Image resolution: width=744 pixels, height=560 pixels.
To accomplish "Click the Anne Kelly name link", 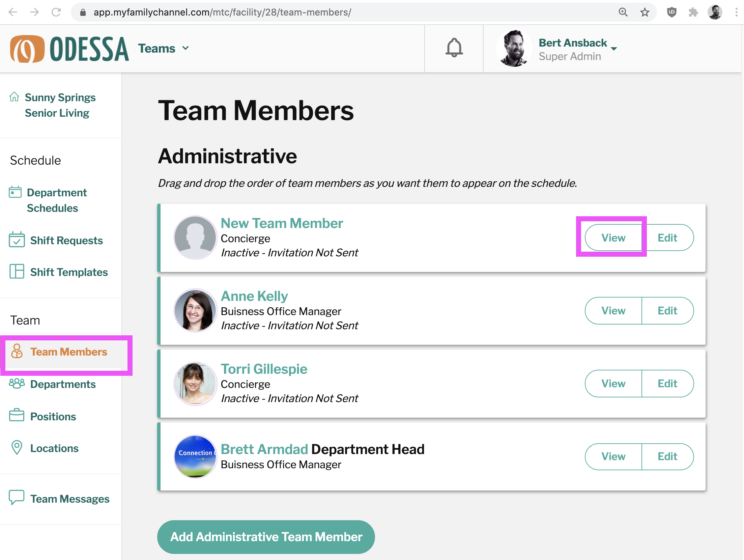I will click(x=254, y=296).
